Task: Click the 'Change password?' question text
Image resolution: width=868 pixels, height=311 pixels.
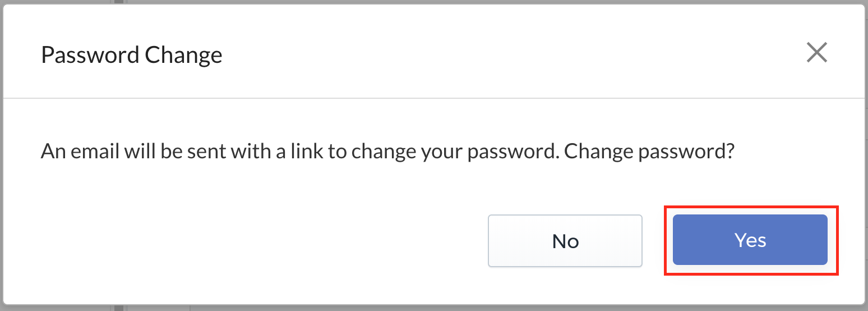Action: (x=649, y=152)
